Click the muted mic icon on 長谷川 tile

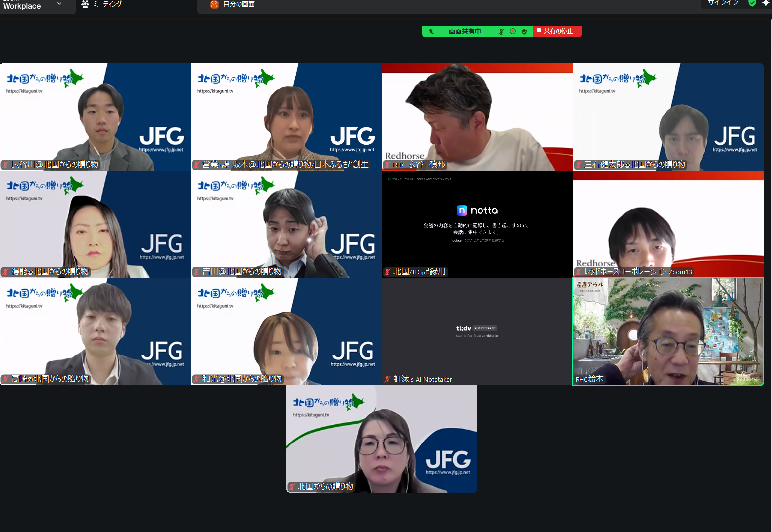pos(6,165)
